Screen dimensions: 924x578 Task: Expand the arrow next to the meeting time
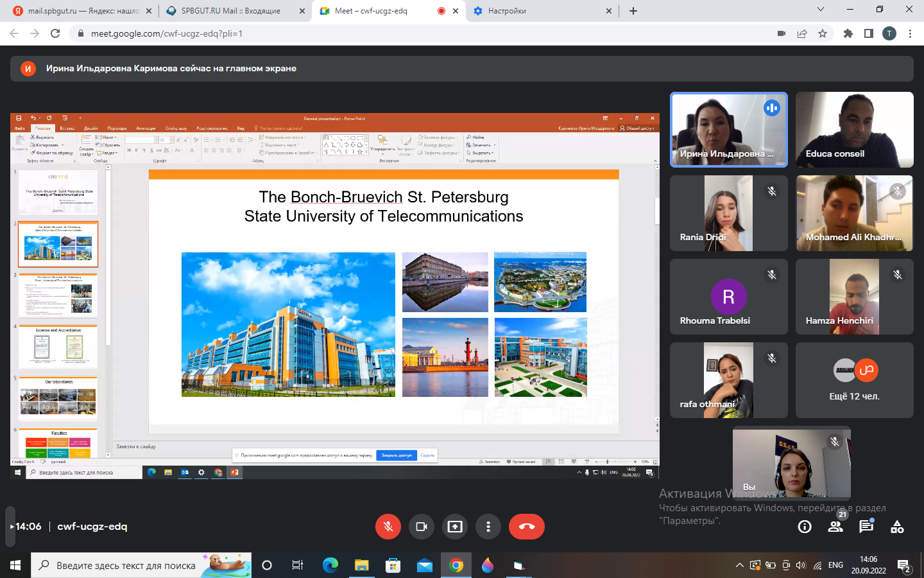click(12, 527)
